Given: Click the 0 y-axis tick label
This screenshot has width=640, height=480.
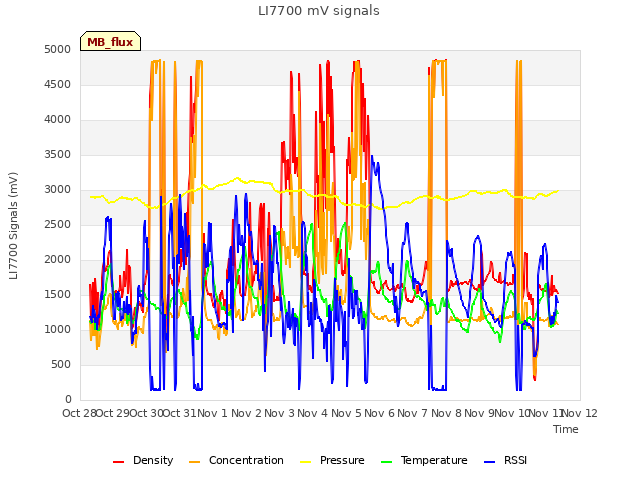Looking at the screenshot, I should (x=68, y=400).
